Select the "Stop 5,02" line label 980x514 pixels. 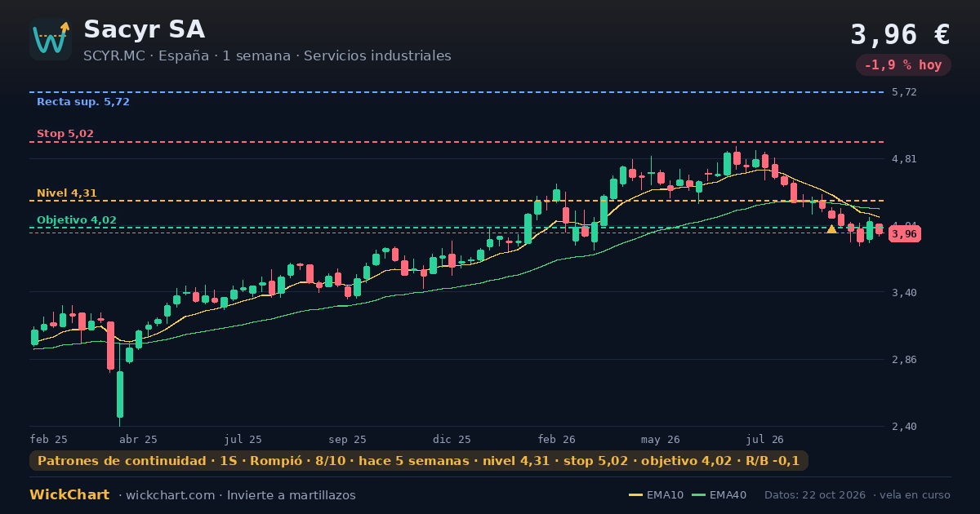pyautogui.click(x=65, y=134)
